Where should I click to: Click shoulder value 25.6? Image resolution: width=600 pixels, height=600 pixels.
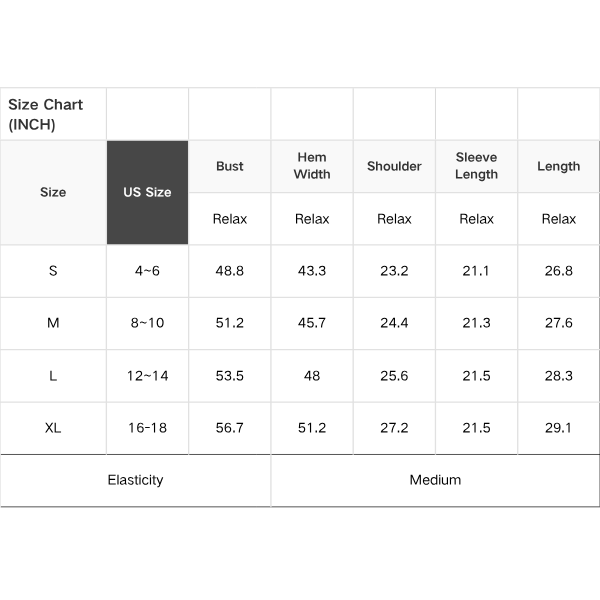(x=394, y=376)
